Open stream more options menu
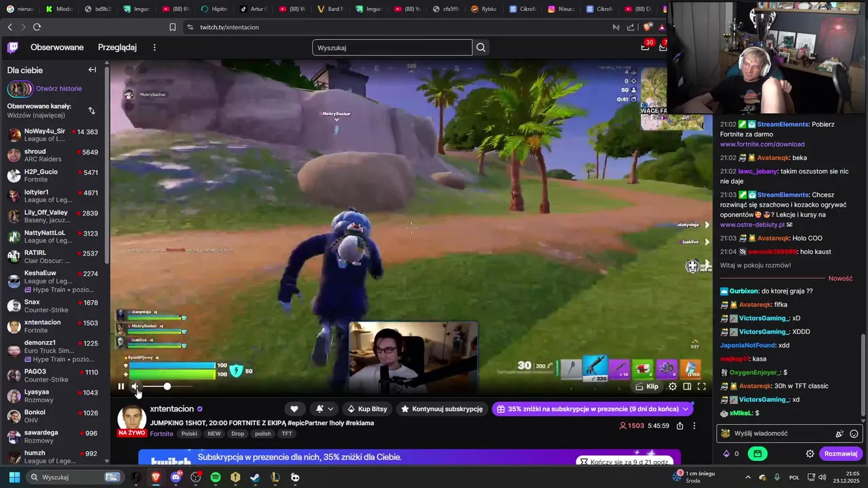 [x=694, y=426]
